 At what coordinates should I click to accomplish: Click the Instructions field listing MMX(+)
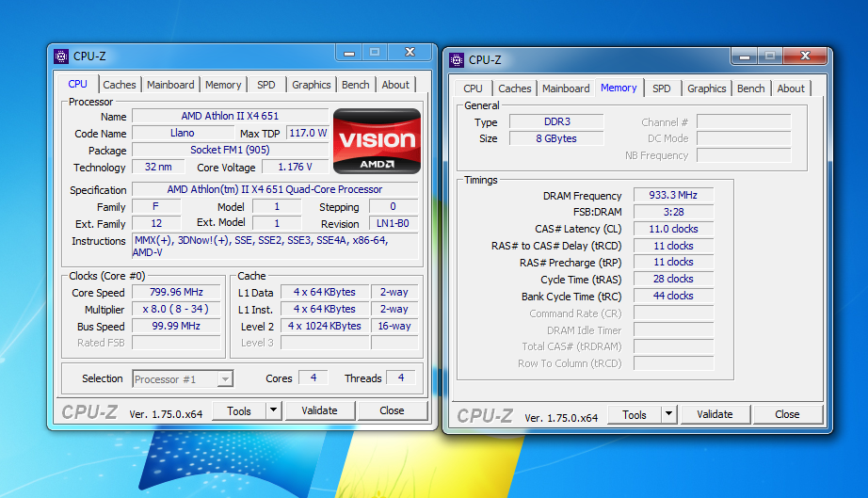pyautogui.click(x=275, y=247)
